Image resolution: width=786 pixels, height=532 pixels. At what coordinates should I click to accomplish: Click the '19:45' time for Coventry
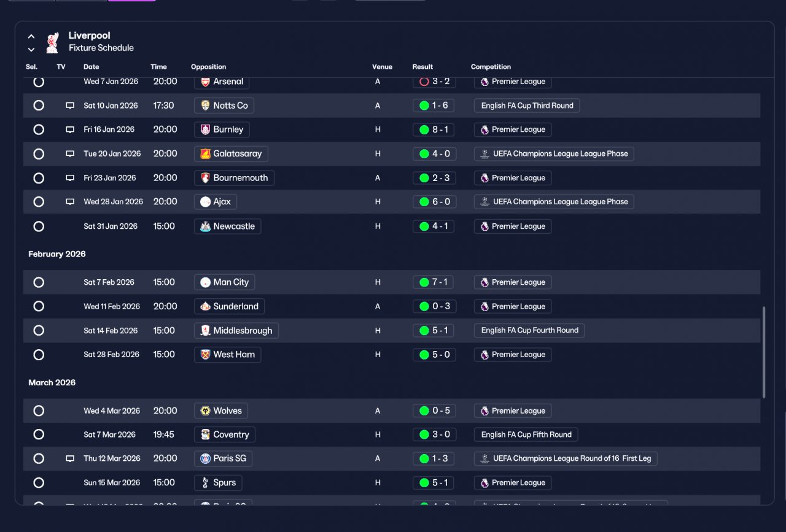point(164,434)
